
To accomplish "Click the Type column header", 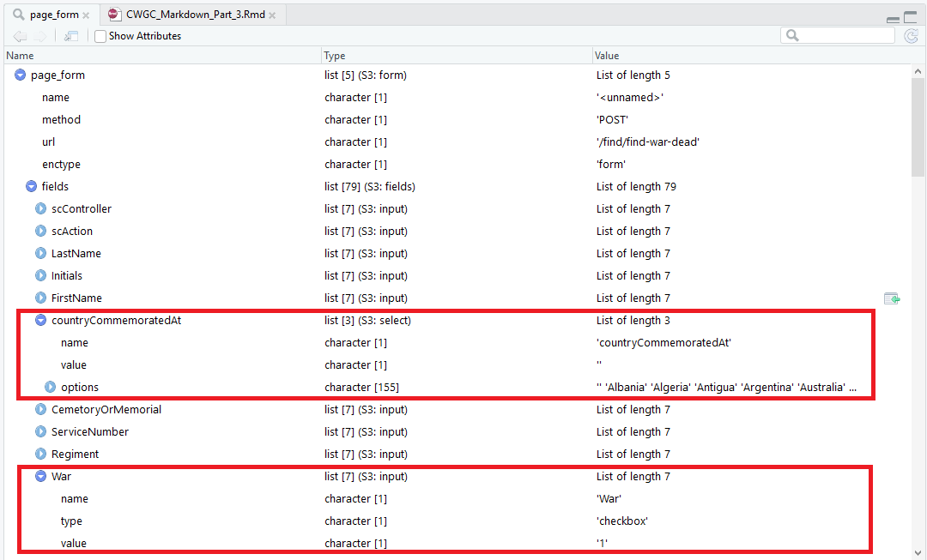I will 457,56.
